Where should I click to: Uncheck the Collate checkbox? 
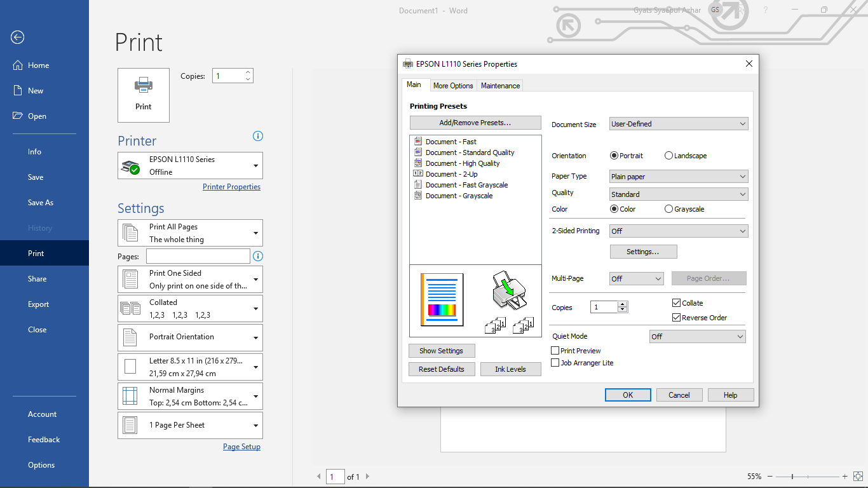coord(676,303)
